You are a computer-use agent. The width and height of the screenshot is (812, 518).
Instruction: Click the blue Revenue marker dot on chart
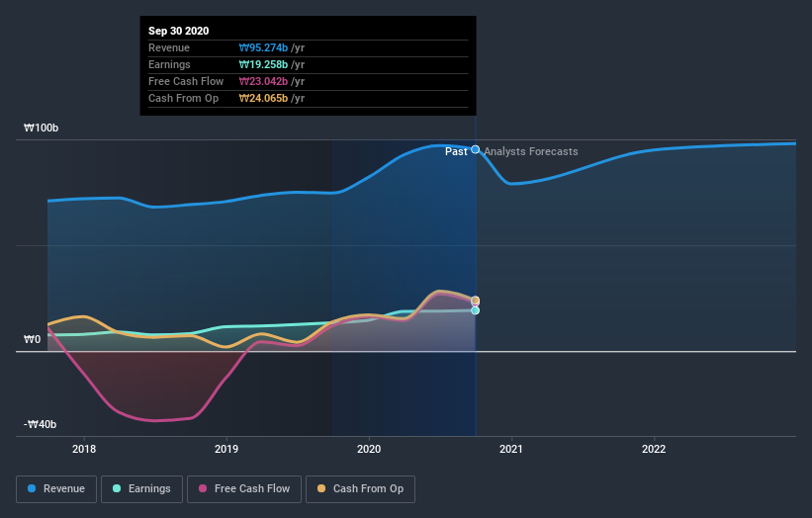476,149
